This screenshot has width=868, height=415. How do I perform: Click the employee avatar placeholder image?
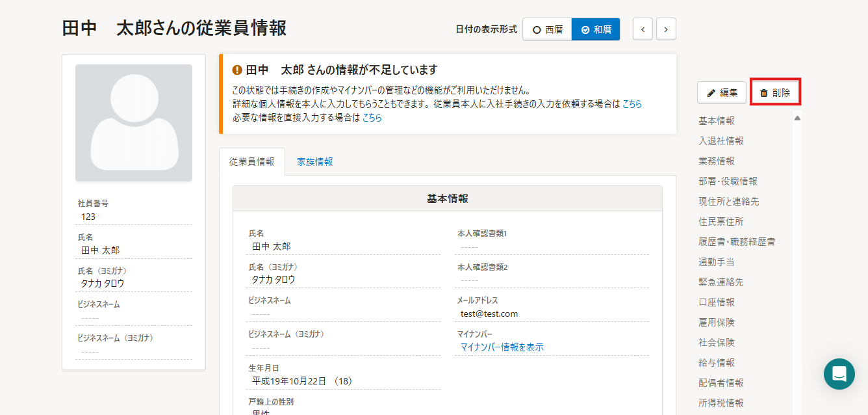pos(134,123)
